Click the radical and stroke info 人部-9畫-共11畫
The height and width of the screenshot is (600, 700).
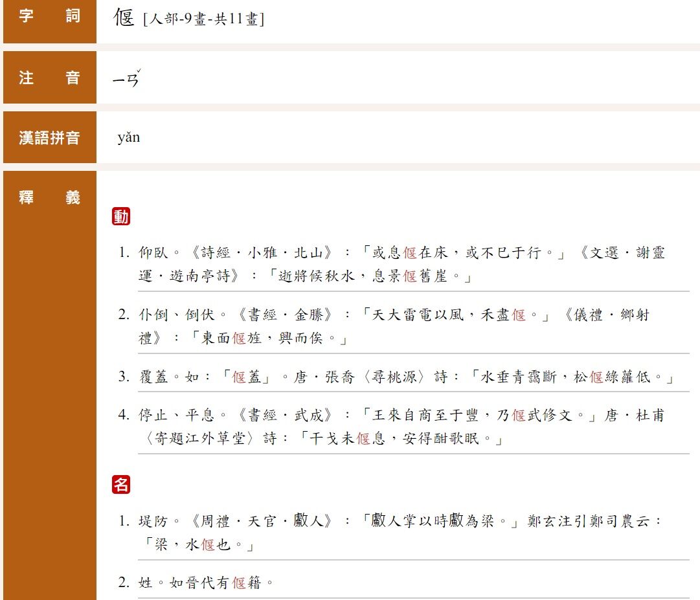203,19
